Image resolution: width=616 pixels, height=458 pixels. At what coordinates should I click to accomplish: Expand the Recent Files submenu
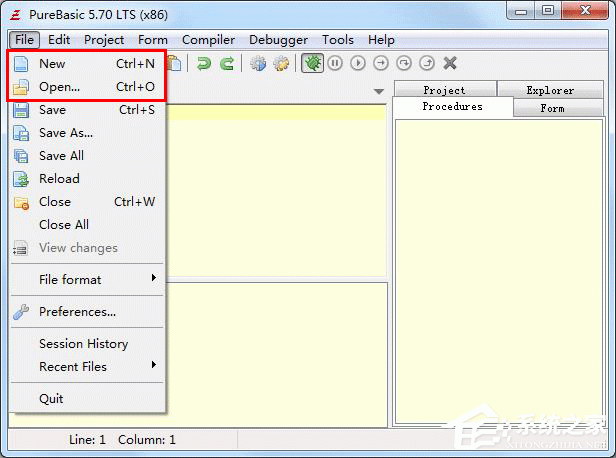[x=87, y=367]
